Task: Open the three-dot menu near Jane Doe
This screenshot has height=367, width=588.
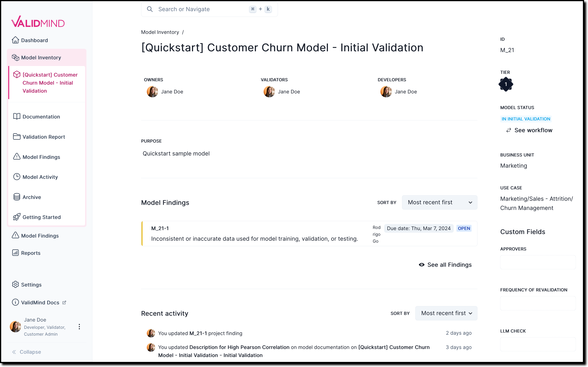Action: (x=79, y=326)
